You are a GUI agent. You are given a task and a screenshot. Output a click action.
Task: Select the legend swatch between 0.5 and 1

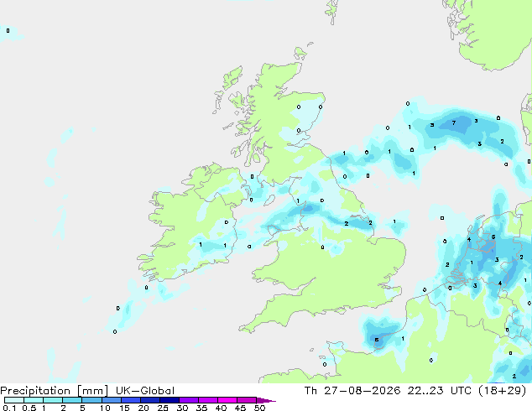[x=34, y=400]
